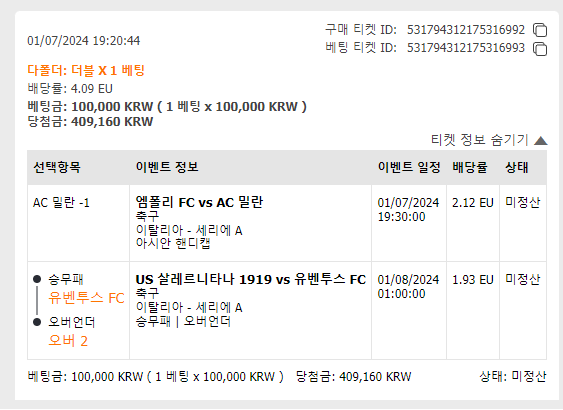
Task: Select the 이벤트 정보 column header
Action: [167, 167]
